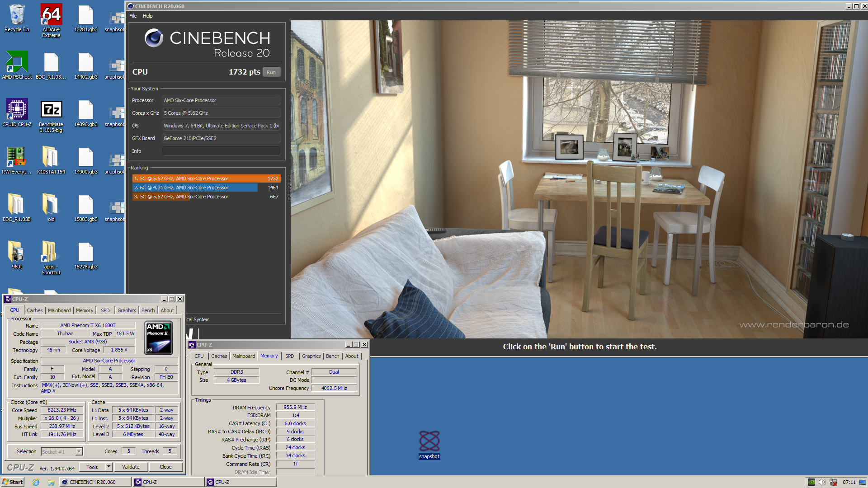Select the 14896.gb3 file icon

click(85, 113)
